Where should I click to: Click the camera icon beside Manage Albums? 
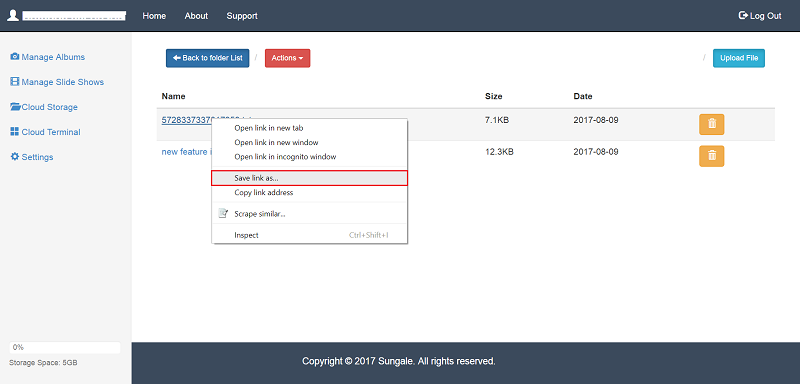[x=15, y=57]
